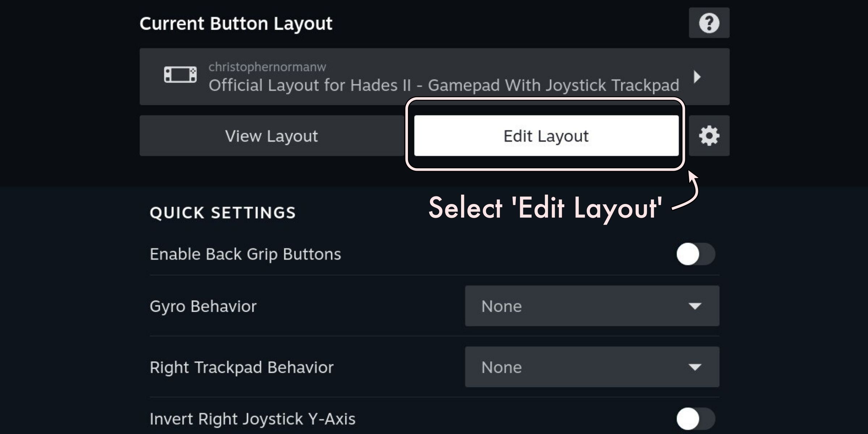Image resolution: width=868 pixels, height=434 pixels.
Task: Click the Steam Deck controller icon
Action: pyautogui.click(x=180, y=75)
